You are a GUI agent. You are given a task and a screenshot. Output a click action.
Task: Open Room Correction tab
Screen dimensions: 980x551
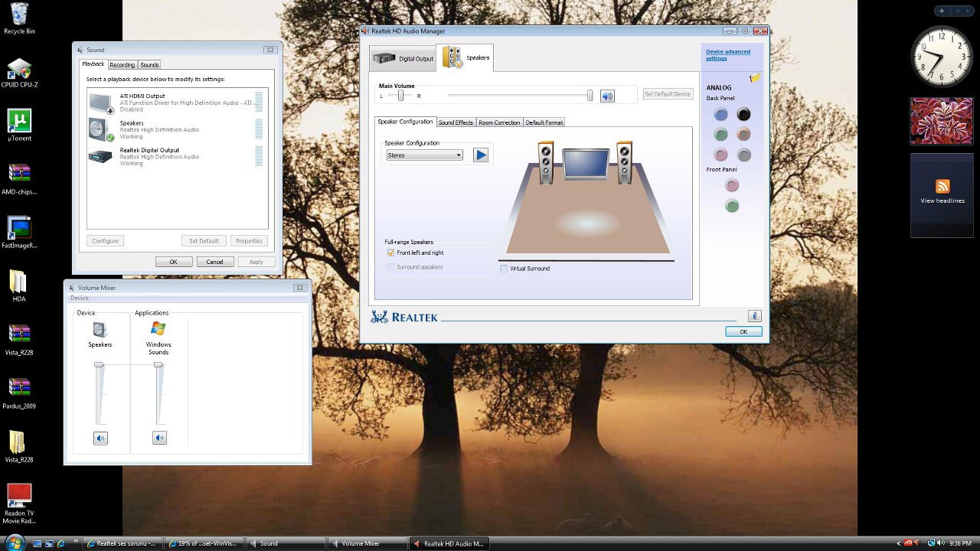pos(499,122)
